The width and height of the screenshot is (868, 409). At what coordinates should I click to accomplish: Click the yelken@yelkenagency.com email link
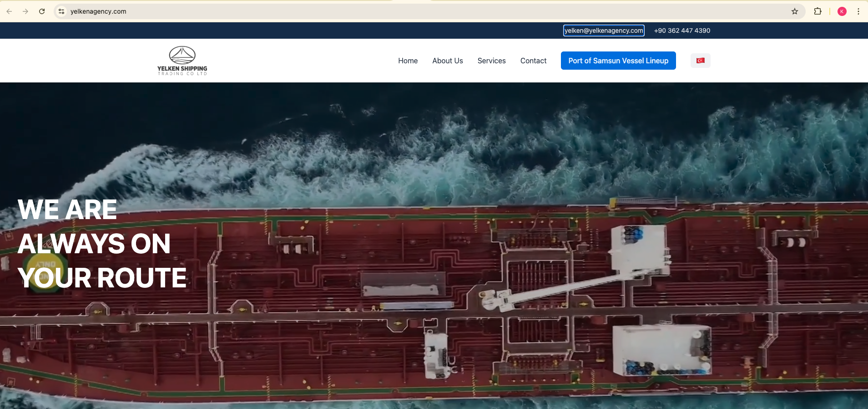(x=604, y=31)
